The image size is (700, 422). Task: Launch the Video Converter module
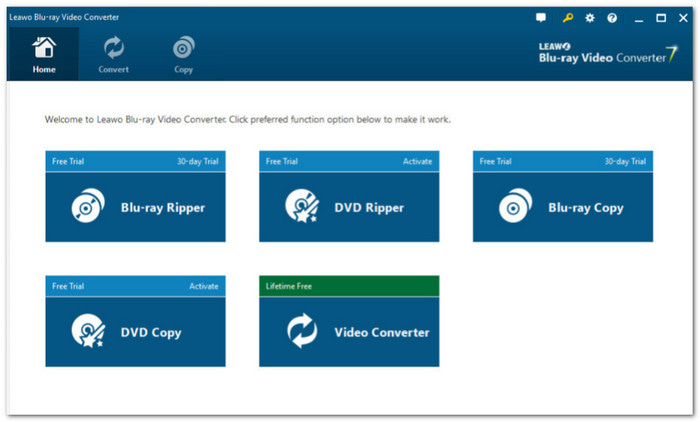point(349,332)
